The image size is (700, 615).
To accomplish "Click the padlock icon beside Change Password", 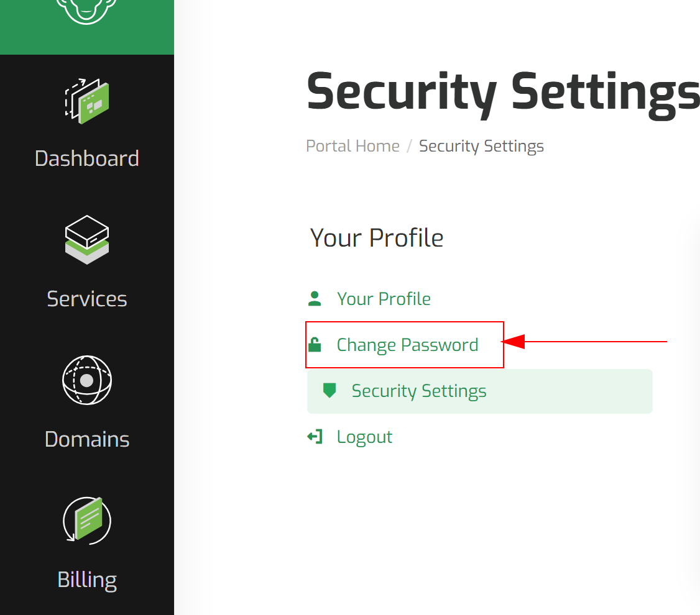I will tap(315, 345).
